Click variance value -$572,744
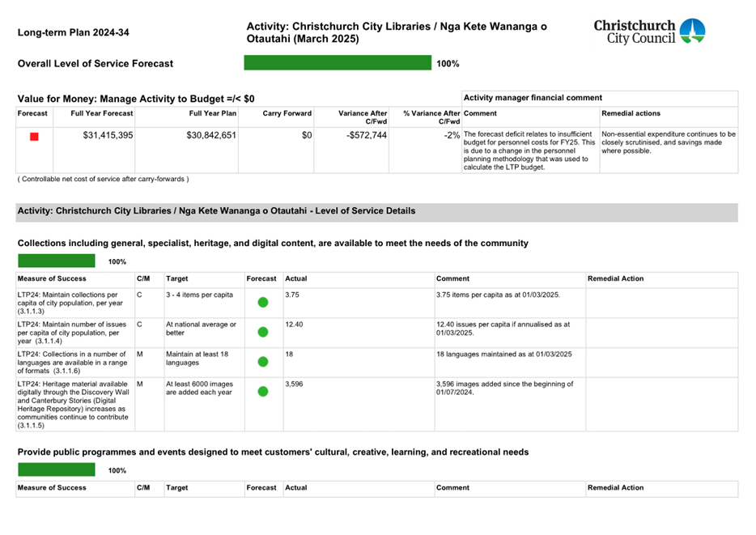 point(367,135)
